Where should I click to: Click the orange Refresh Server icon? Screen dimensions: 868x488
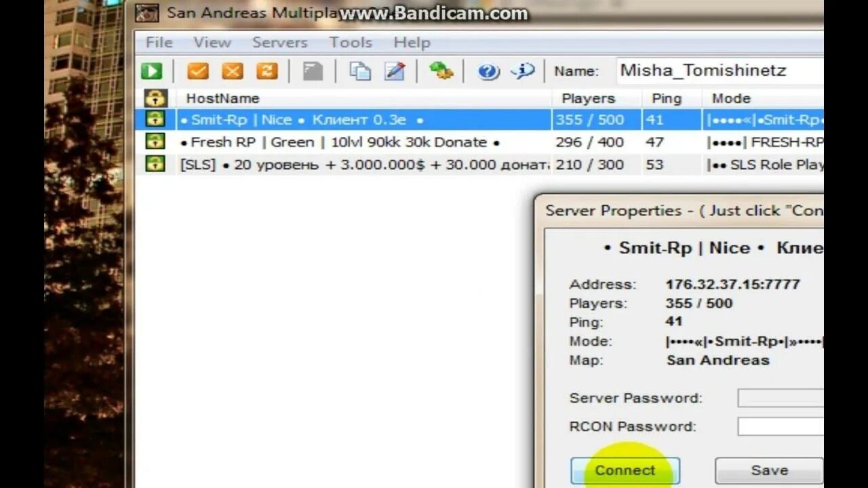pos(267,71)
